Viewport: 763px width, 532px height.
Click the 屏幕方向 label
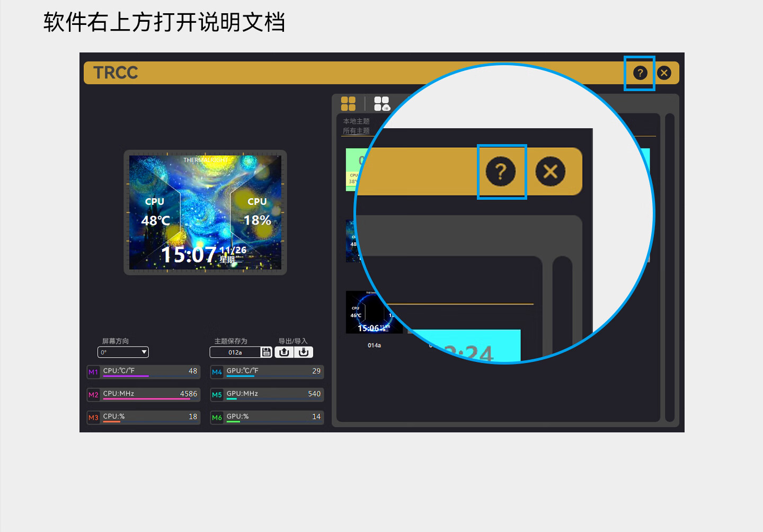click(116, 341)
